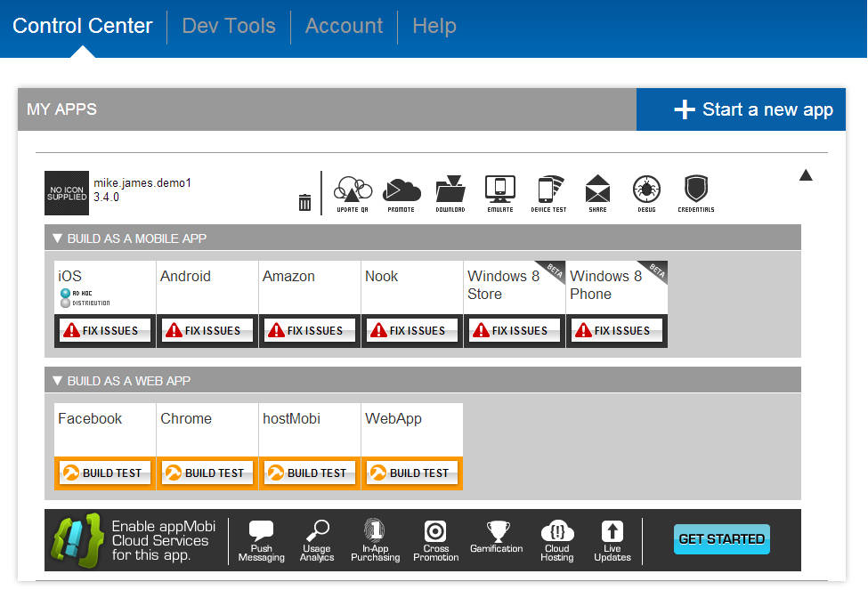Click the Download folder icon
The height and width of the screenshot is (590, 868).
tap(450, 194)
